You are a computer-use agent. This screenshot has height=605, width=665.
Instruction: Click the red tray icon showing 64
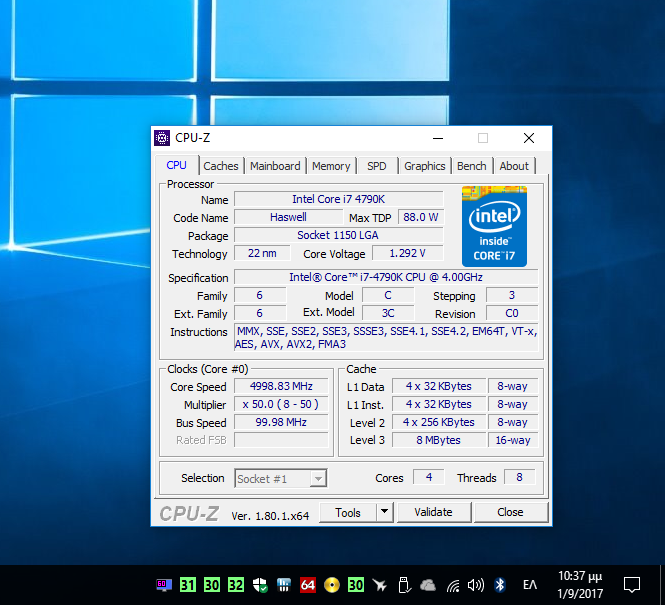308,585
